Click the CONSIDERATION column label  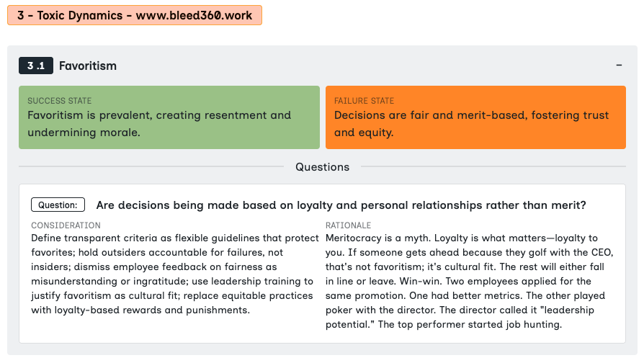(x=66, y=225)
